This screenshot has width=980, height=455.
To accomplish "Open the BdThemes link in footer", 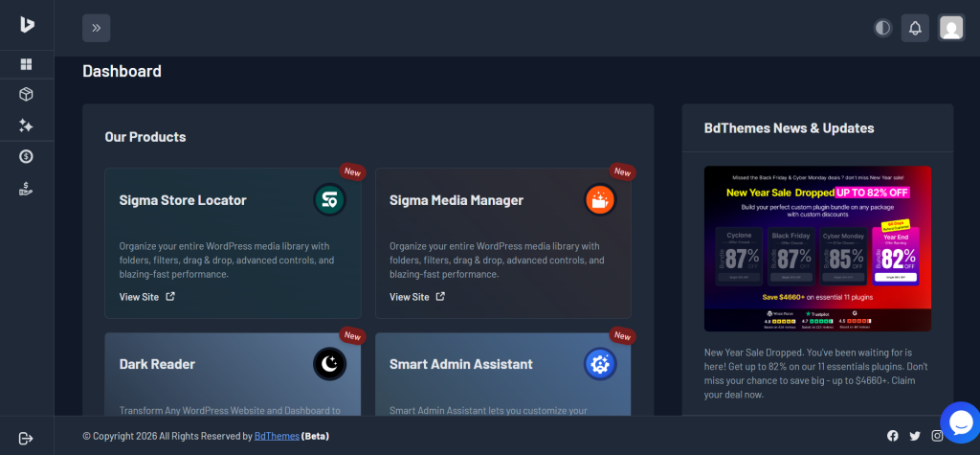I will (276, 437).
